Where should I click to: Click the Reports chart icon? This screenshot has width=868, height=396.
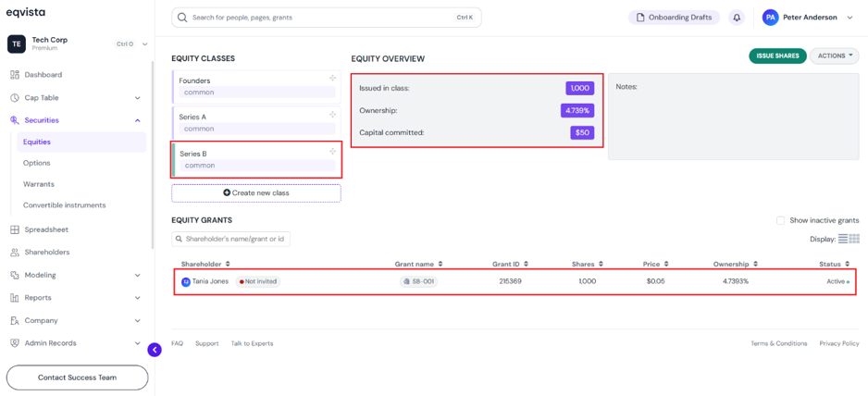tap(15, 298)
